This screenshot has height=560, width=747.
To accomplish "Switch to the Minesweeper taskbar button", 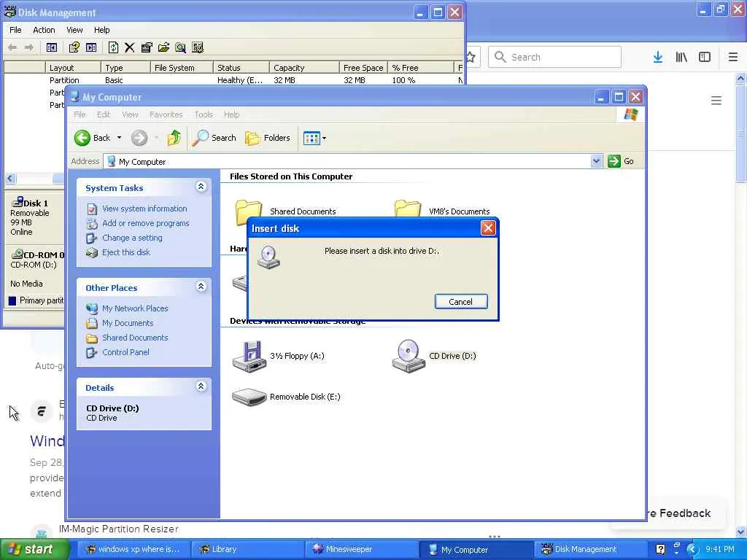I will pyautogui.click(x=360, y=549).
